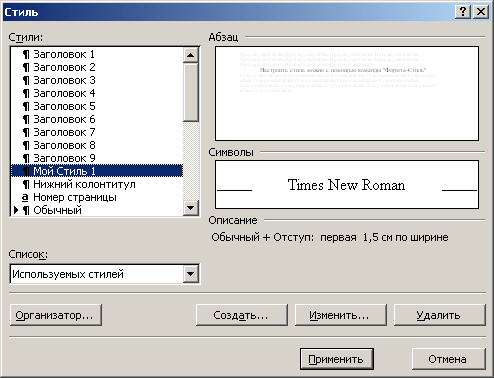Select the Заголовок 7 style
494x378 pixels.
click(97, 132)
